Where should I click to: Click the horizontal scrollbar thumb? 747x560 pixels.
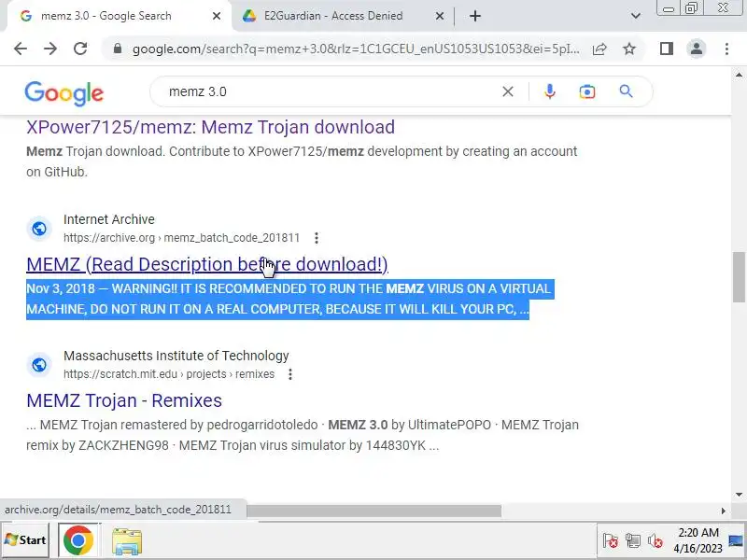tap(374, 511)
